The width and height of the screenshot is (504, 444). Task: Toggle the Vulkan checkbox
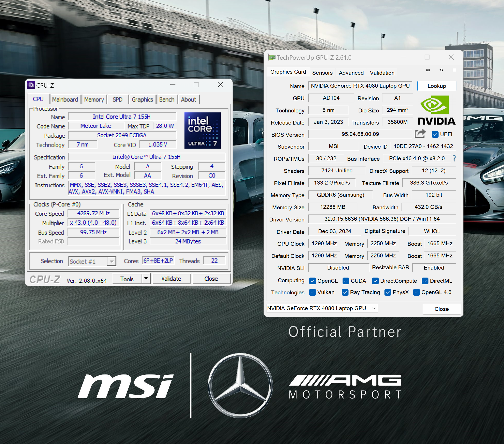(x=313, y=292)
